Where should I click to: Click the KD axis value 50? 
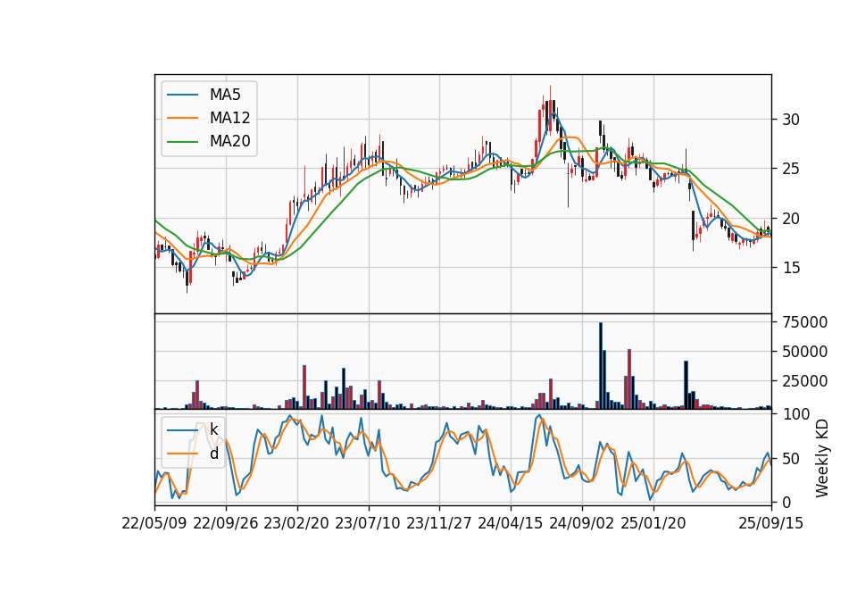[790, 459]
